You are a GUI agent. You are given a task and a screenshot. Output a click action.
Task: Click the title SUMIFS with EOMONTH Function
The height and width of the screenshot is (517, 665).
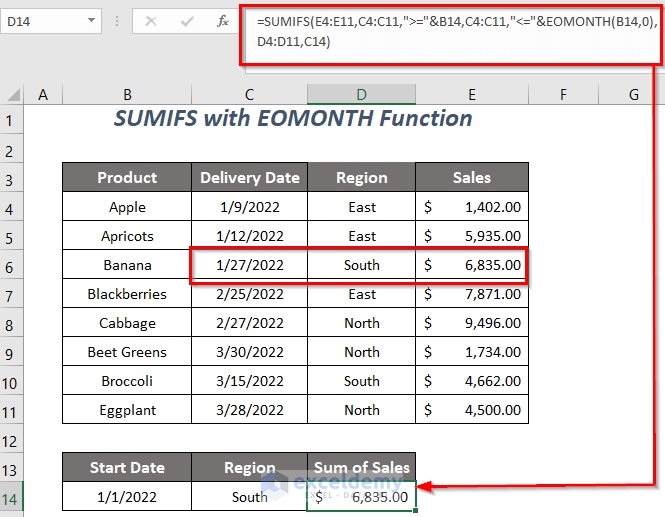(x=293, y=118)
